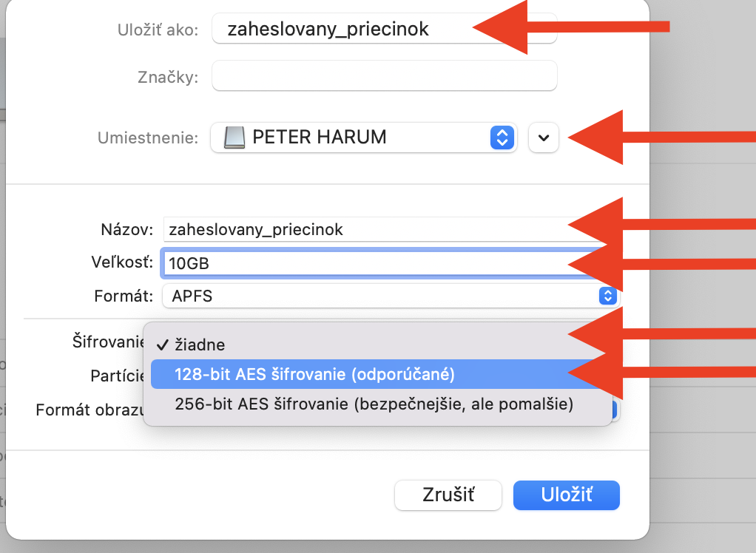Expand the save dialog with the chevron button

(x=544, y=138)
